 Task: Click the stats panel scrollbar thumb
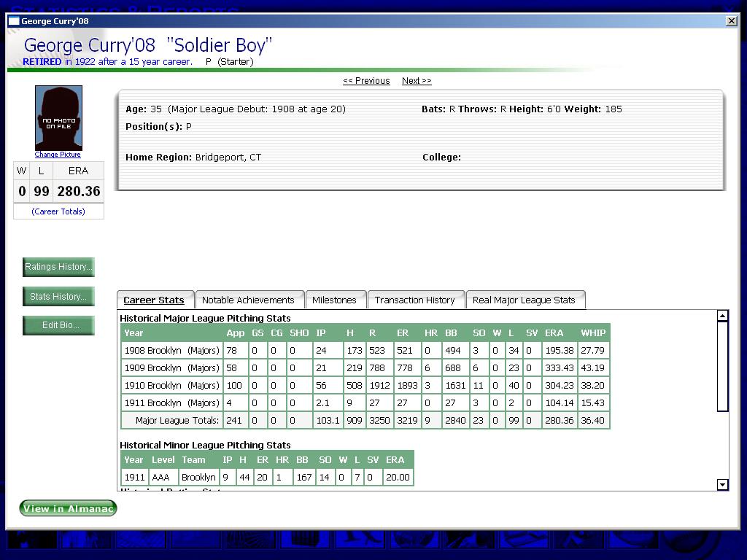723,366
